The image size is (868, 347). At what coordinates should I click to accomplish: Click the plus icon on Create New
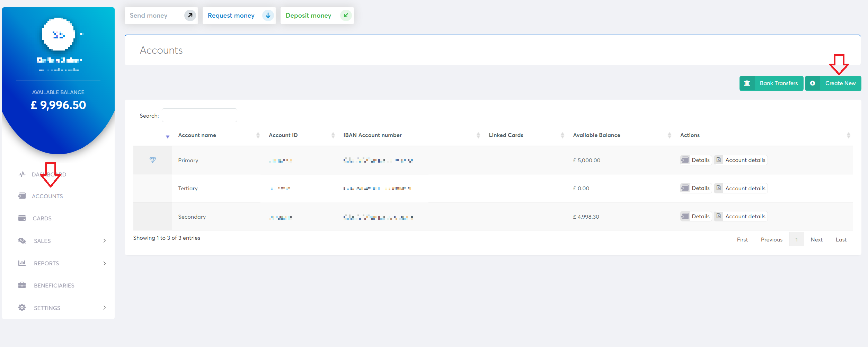(x=813, y=83)
